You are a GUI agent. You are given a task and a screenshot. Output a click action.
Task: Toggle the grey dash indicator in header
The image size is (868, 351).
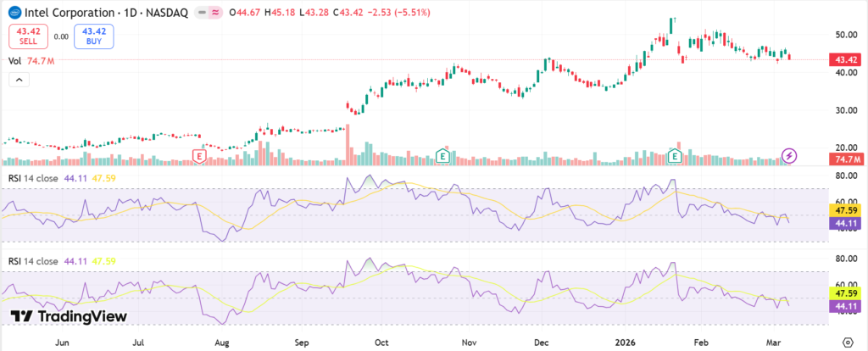pos(201,14)
